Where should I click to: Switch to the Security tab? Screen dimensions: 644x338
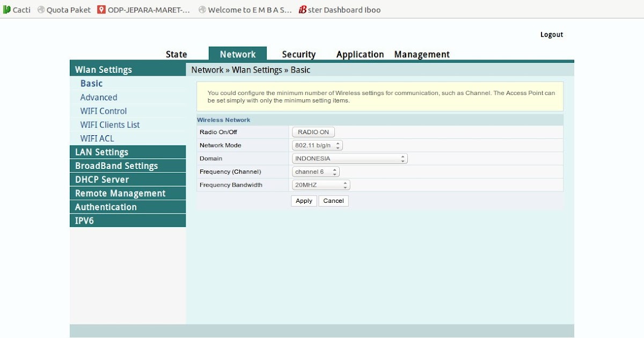tap(299, 54)
